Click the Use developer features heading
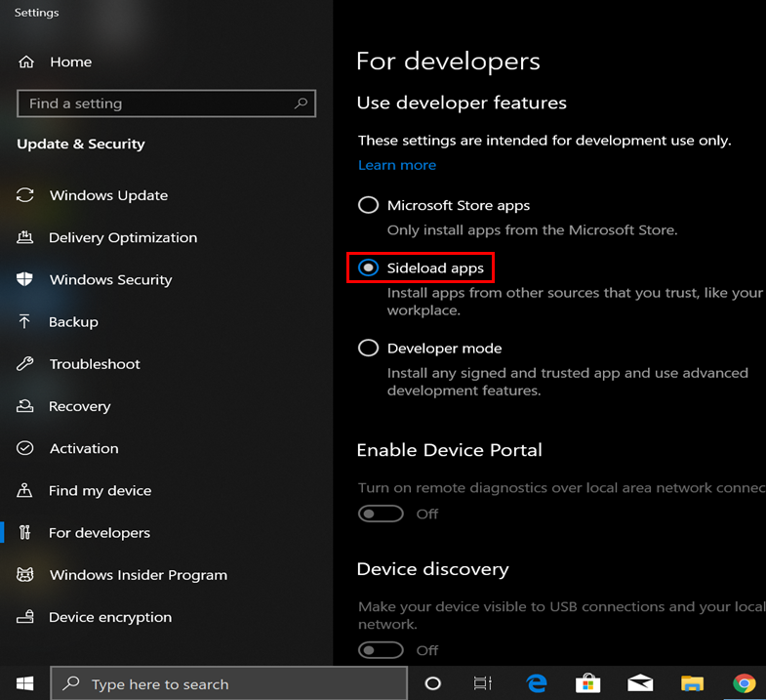 [x=462, y=103]
